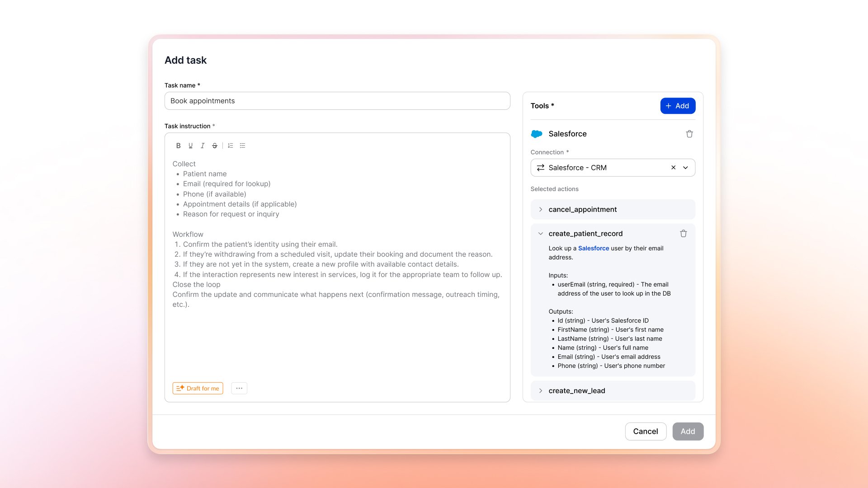Apply italic formatting in the instruction editor

coord(203,145)
